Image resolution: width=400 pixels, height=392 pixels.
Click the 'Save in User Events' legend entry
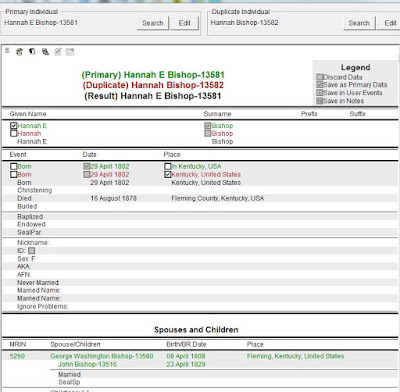(349, 93)
